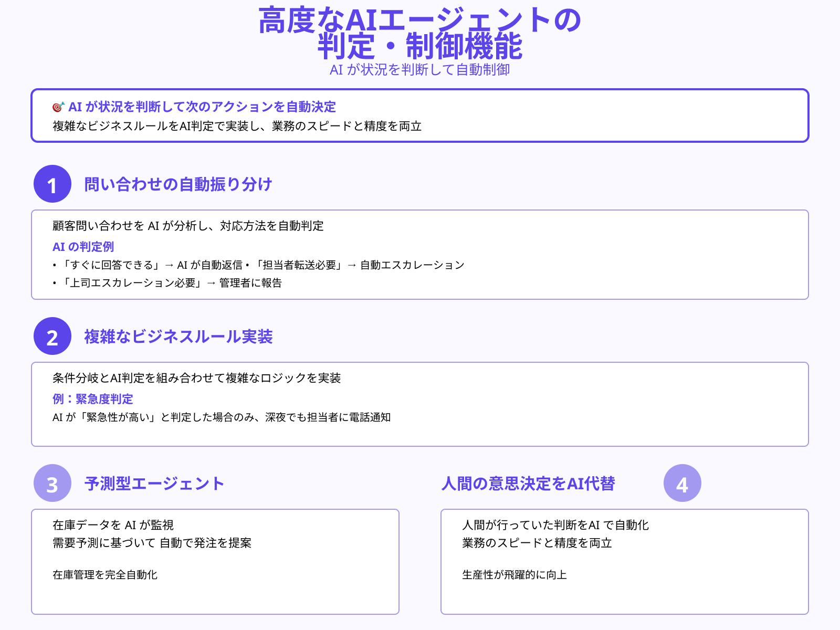Click the AI の判定例 label
840x630 pixels.
[83, 246]
